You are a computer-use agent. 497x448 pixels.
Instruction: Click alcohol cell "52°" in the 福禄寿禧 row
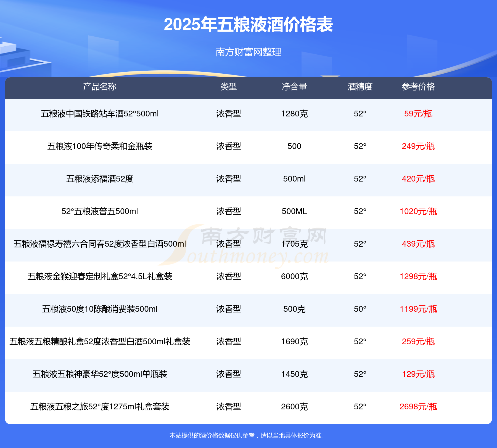[x=360, y=244]
